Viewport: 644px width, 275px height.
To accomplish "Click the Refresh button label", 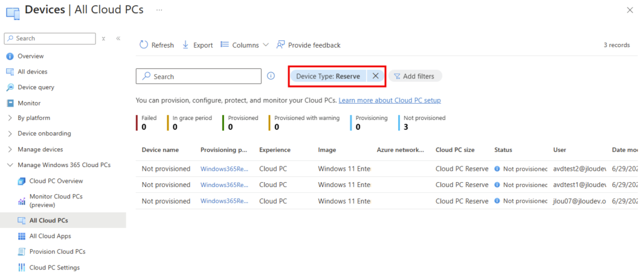I will click(x=163, y=45).
